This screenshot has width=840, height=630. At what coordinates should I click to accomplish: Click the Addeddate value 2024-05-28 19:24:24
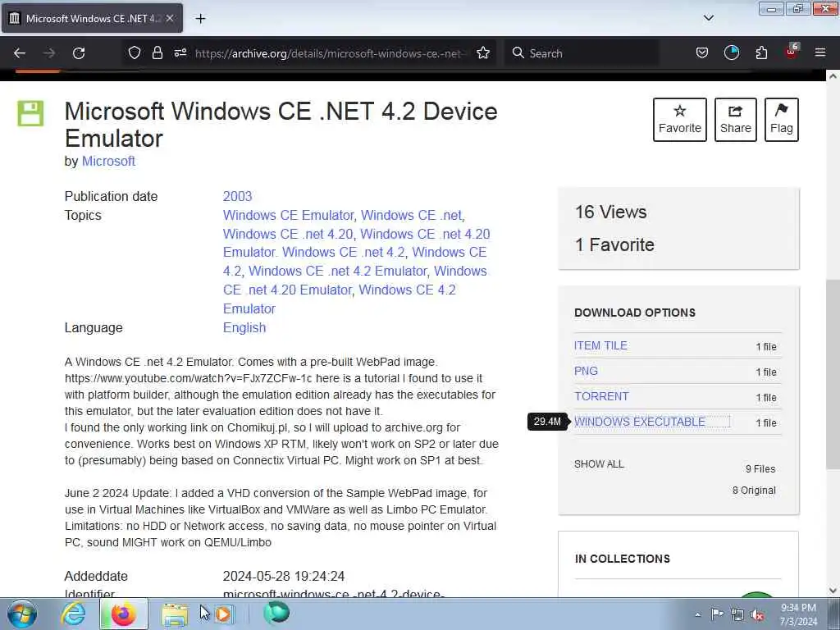pyautogui.click(x=284, y=576)
